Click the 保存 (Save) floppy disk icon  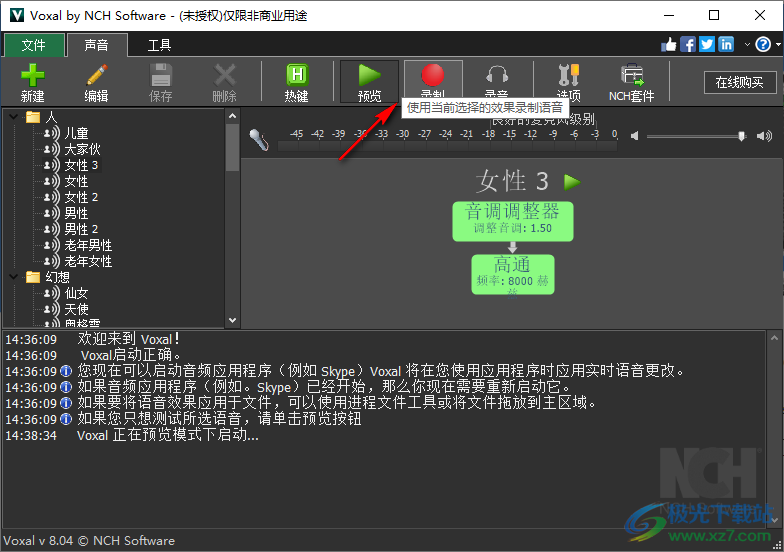click(x=160, y=76)
